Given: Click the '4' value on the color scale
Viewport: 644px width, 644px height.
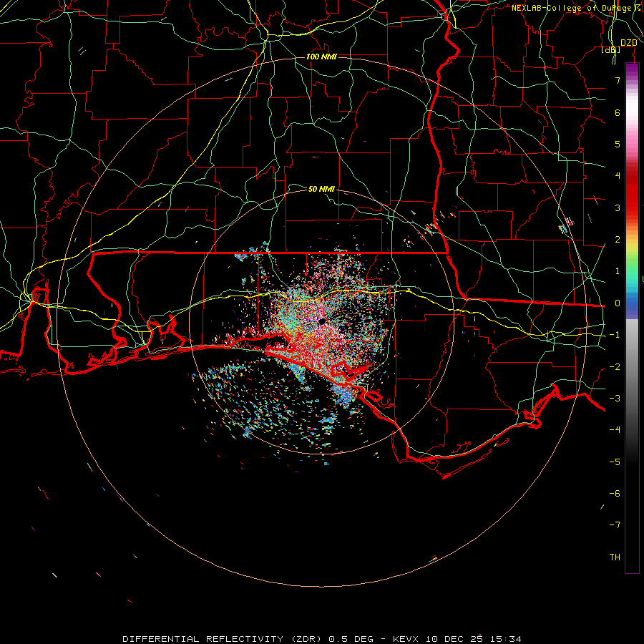Looking at the screenshot, I should (x=618, y=176).
